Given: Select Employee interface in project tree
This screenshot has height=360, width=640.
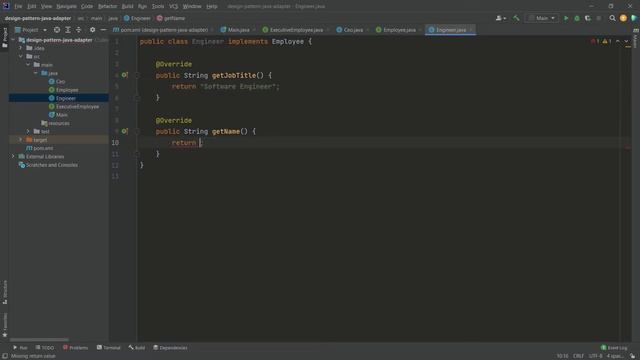Looking at the screenshot, I should [63, 90].
